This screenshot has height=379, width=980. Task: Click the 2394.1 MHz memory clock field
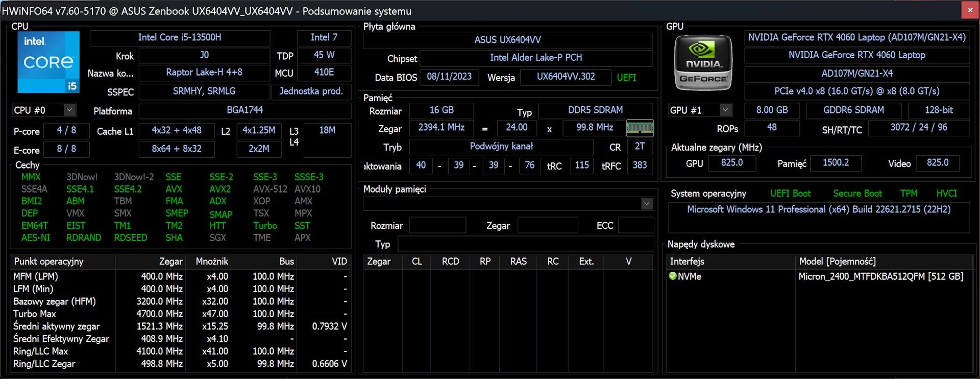[442, 128]
